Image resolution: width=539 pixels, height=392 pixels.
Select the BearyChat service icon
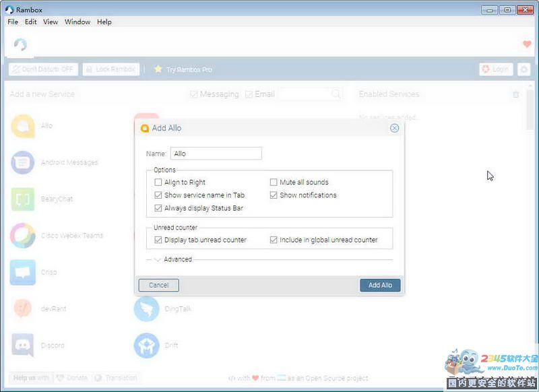click(x=23, y=199)
